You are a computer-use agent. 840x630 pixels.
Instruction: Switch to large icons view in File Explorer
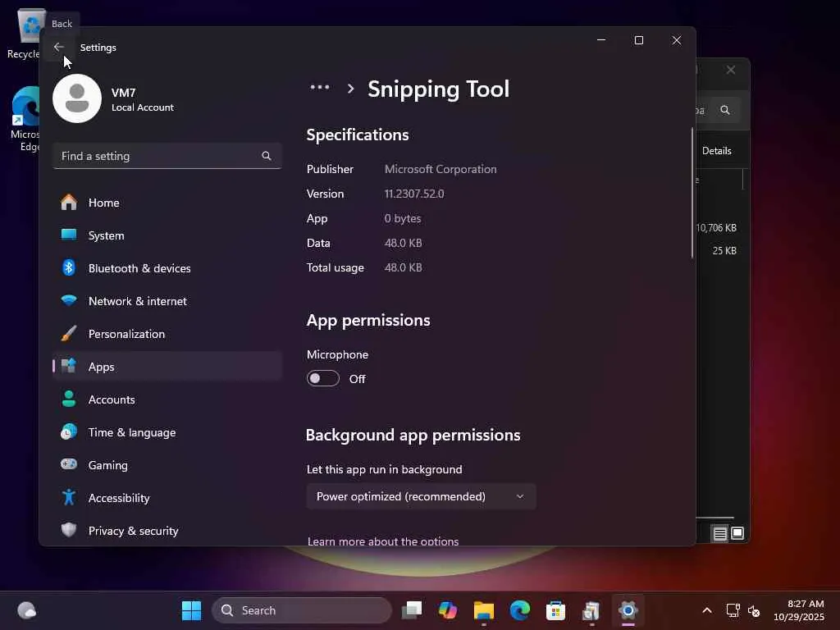coord(737,533)
